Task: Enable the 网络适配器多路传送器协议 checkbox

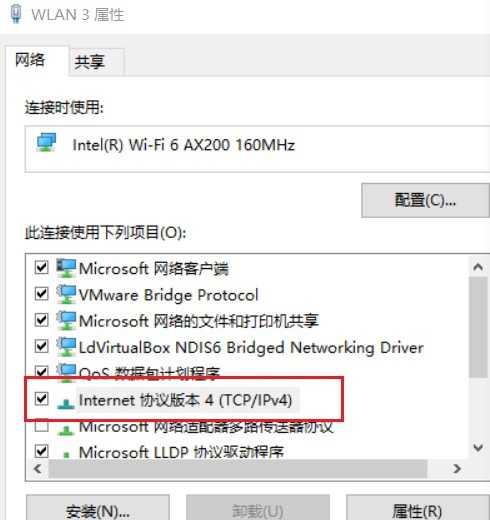Action: (42, 427)
